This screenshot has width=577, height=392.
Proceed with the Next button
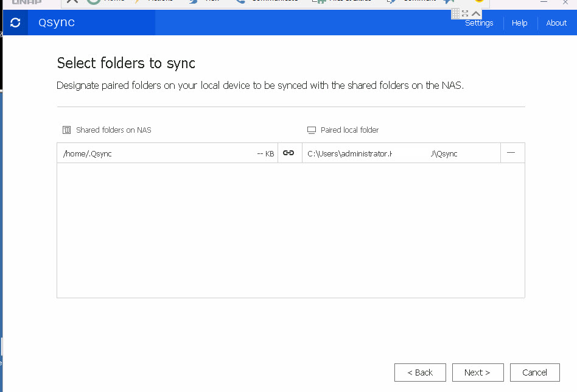(477, 373)
